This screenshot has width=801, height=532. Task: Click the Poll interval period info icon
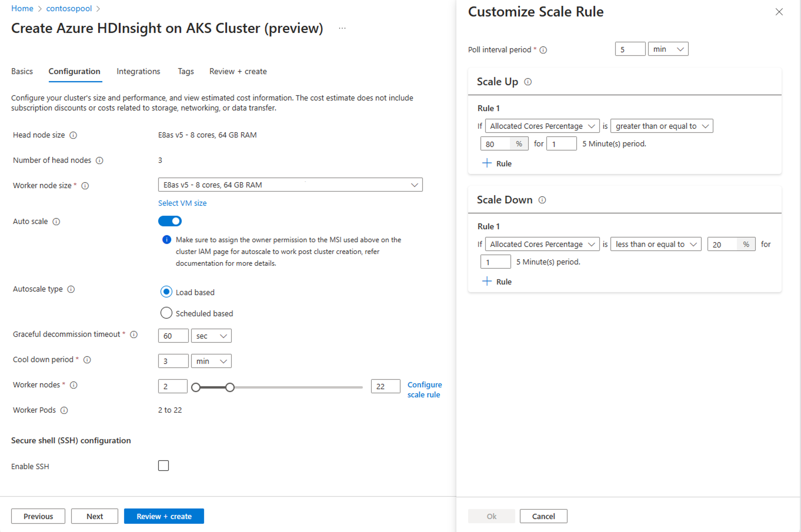click(543, 50)
